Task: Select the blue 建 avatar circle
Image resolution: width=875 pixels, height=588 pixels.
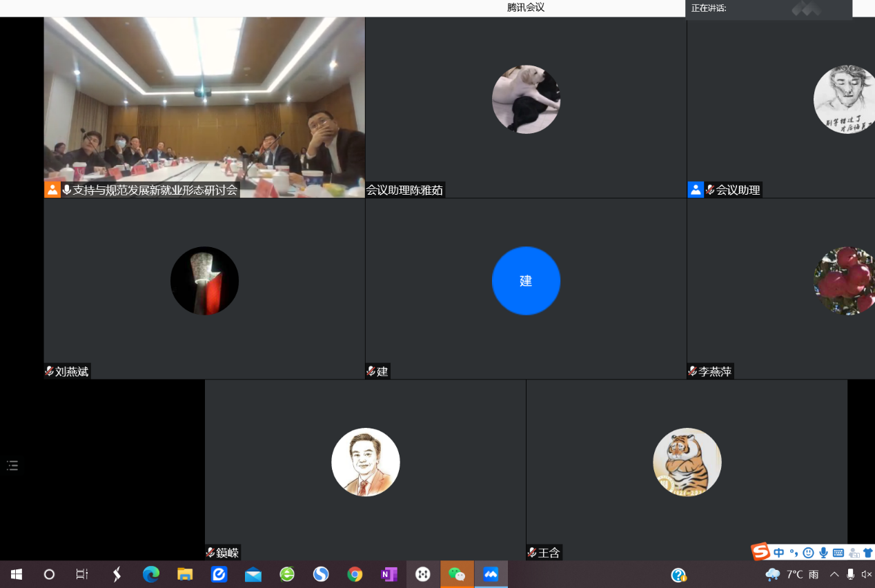Action: [526, 281]
